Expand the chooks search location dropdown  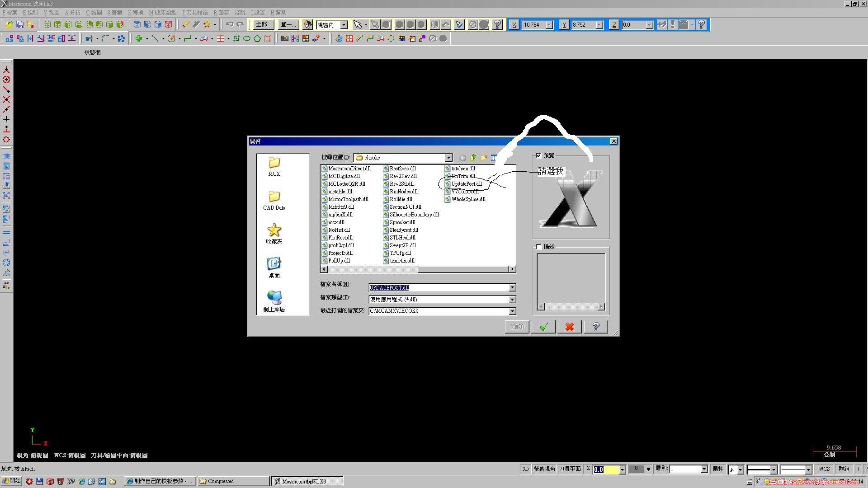(x=448, y=158)
